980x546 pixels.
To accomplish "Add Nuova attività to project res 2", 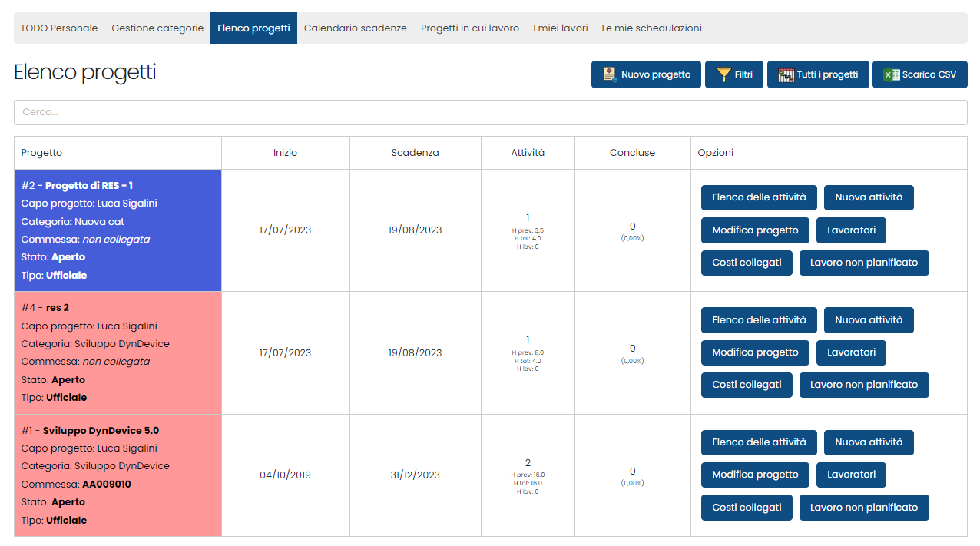I will click(869, 320).
